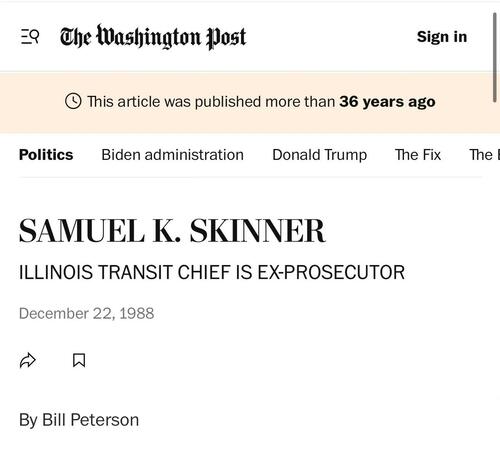Open The Fix tab

point(418,155)
